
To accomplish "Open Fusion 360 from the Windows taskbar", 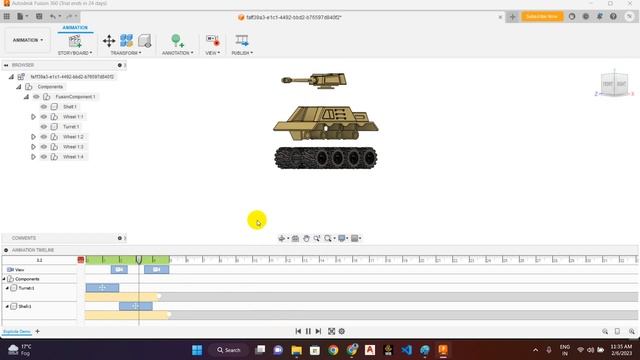I will (443, 350).
